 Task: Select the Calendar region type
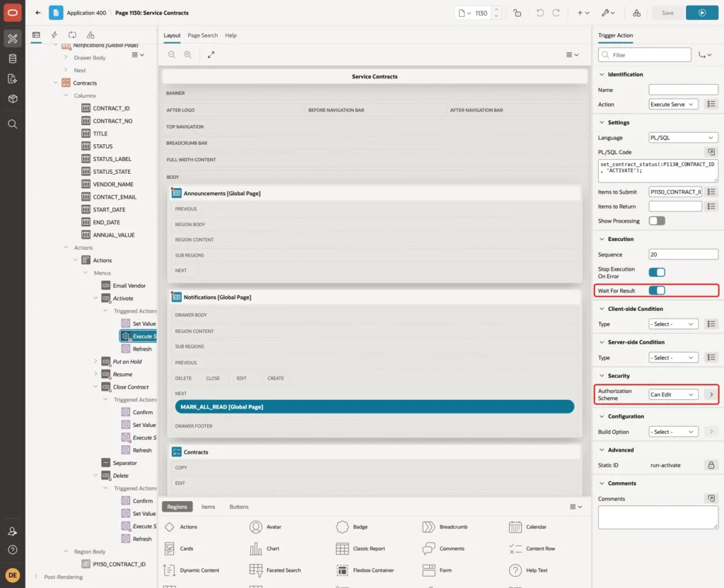527,527
